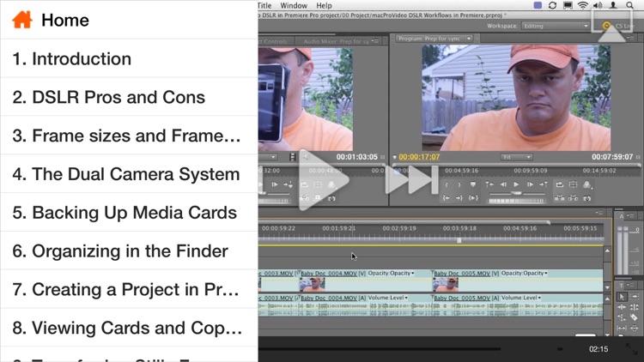Add unnumbered marker in Program monitor
This screenshot has width=644, height=362.
tap(473, 184)
